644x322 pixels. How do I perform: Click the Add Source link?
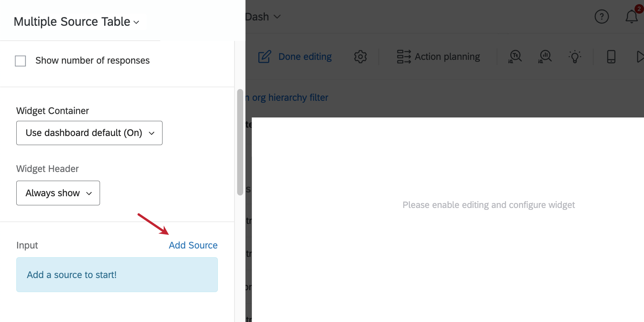pyautogui.click(x=193, y=245)
